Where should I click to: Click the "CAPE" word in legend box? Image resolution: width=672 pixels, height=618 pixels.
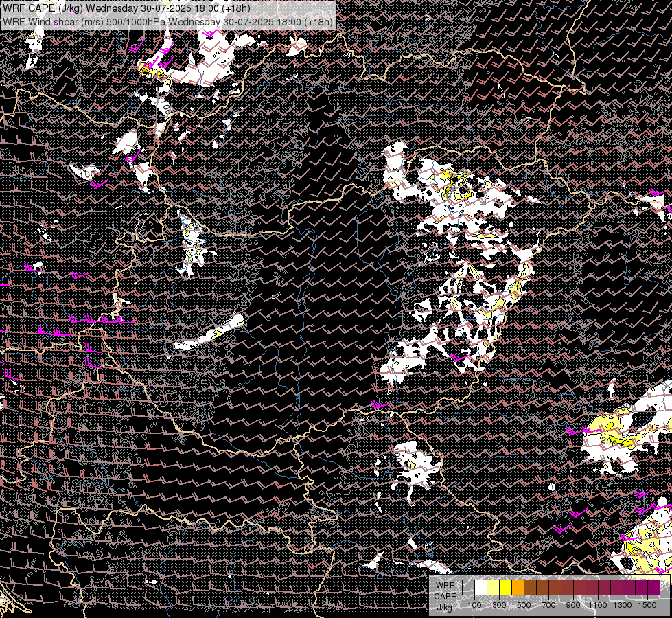pos(445,597)
